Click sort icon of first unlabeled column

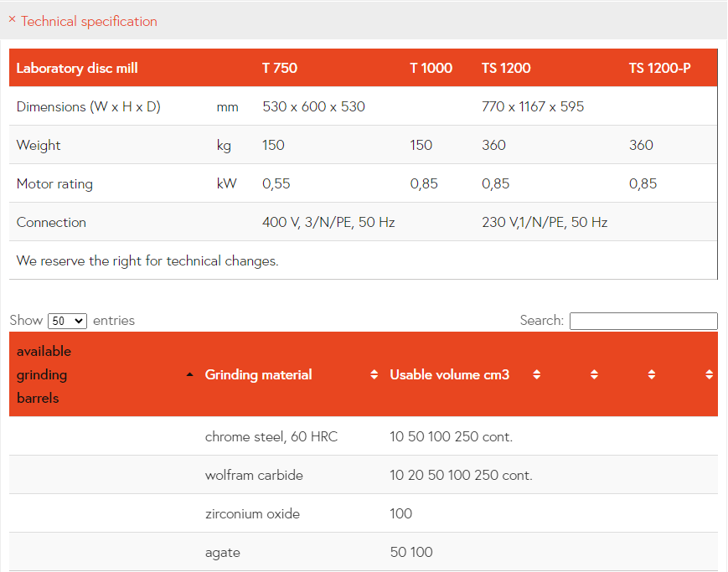pyautogui.click(x=594, y=374)
